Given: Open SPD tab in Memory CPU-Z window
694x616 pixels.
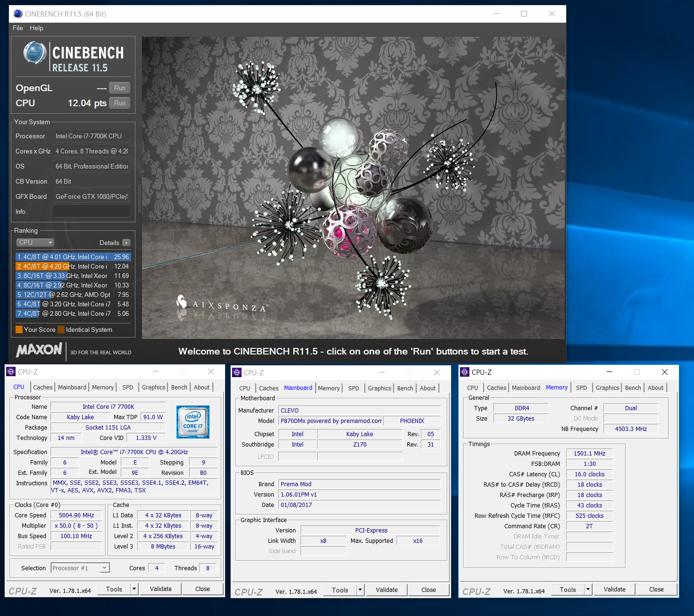Looking at the screenshot, I should point(582,388).
